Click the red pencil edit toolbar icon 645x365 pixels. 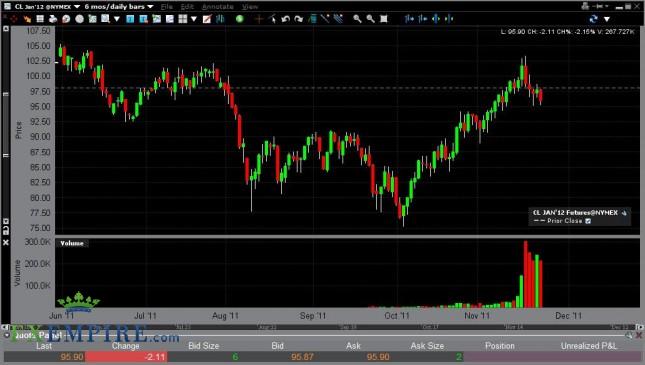[x=207, y=19]
